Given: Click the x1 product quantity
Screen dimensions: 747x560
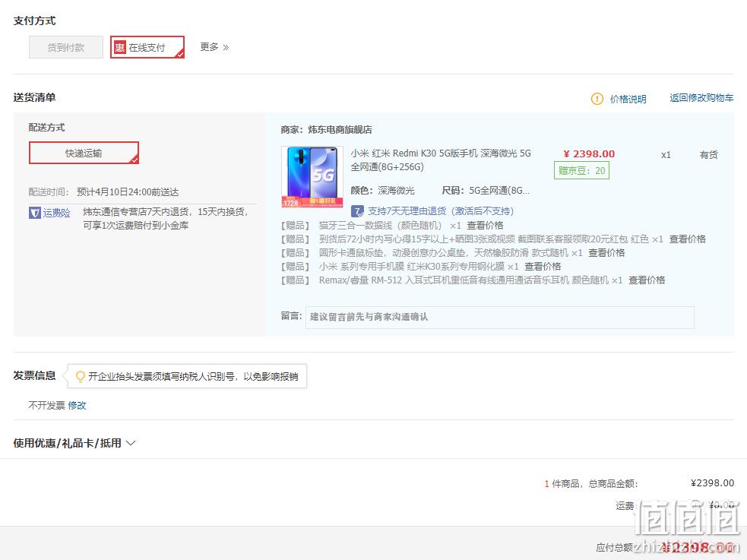Looking at the screenshot, I should pyautogui.click(x=666, y=155).
